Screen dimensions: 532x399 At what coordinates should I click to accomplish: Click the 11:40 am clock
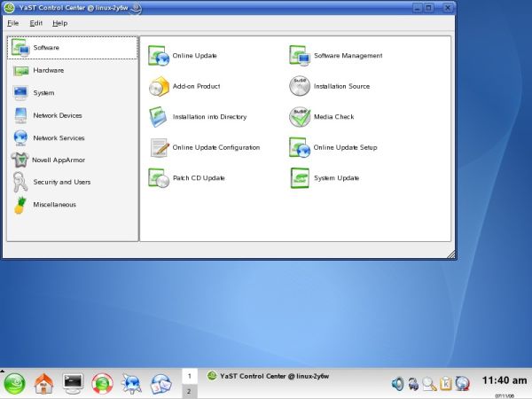click(x=505, y=380)
